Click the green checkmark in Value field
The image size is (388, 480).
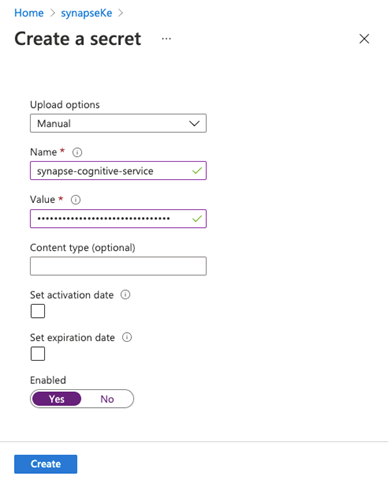[x=197, y=219]
